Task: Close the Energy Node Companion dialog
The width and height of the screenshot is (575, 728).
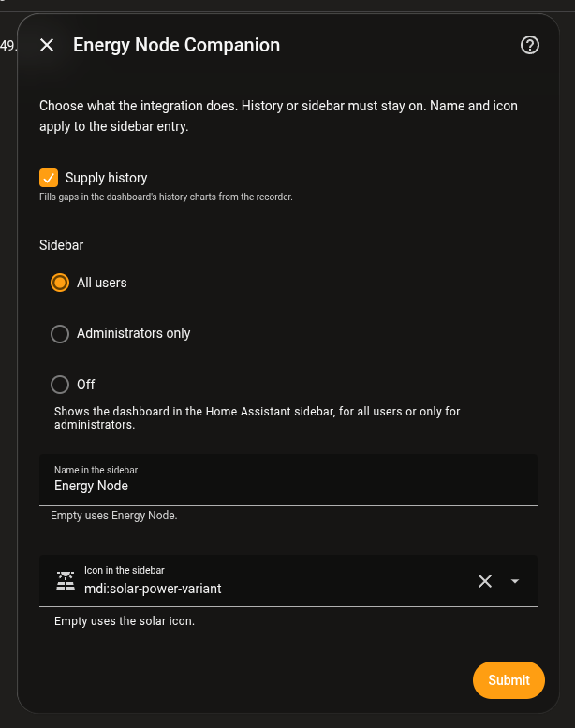Action: (47, 45)
